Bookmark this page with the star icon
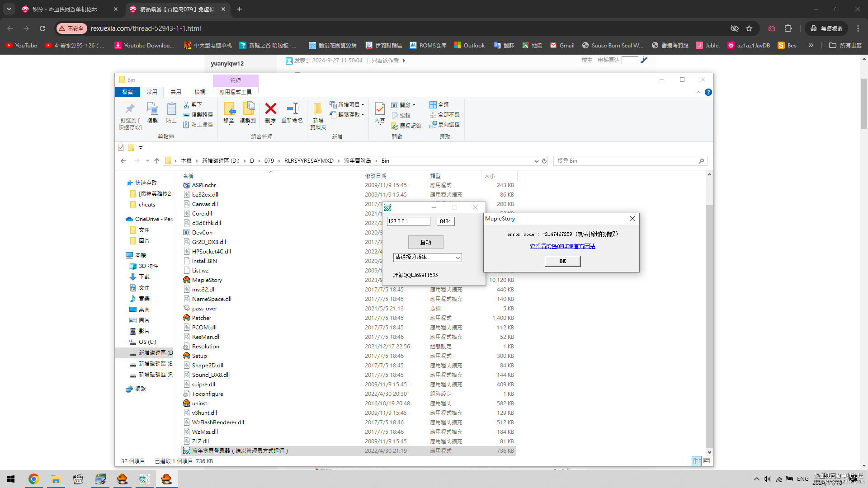868x488 pixels. [749, 28]
